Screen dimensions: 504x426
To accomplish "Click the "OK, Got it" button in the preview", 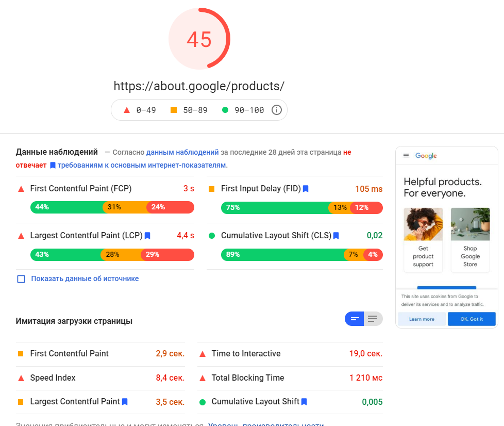I will point(472,319).
